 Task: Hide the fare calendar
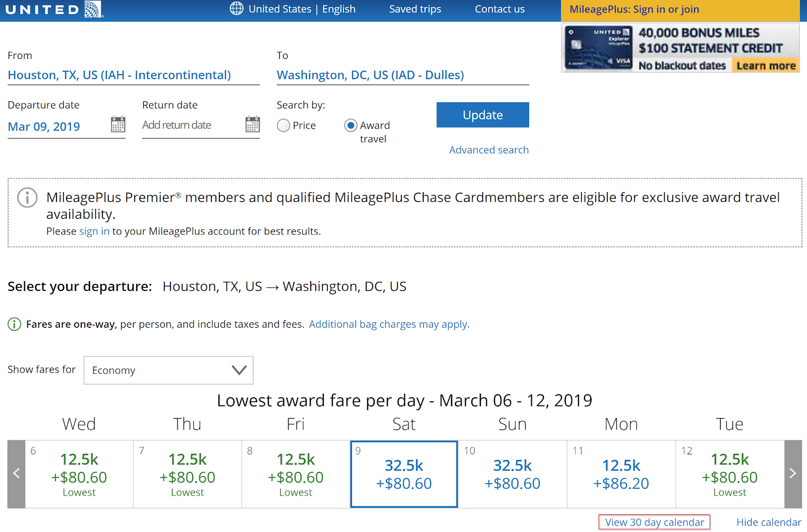(x=768, y=522)
